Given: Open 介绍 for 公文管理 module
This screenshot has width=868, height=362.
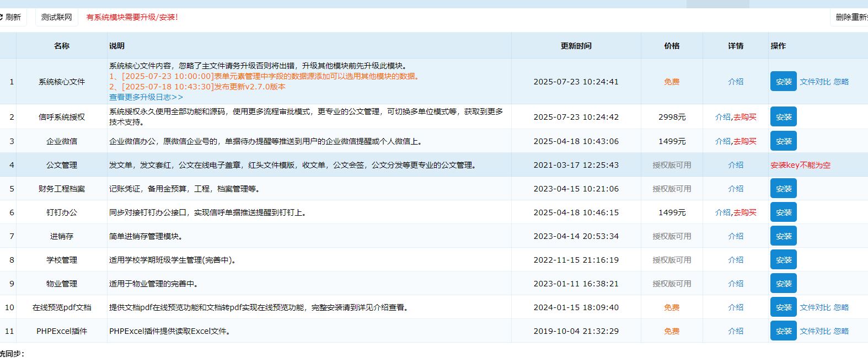Looking at the screenshot, I should click(x=735, y=165).
